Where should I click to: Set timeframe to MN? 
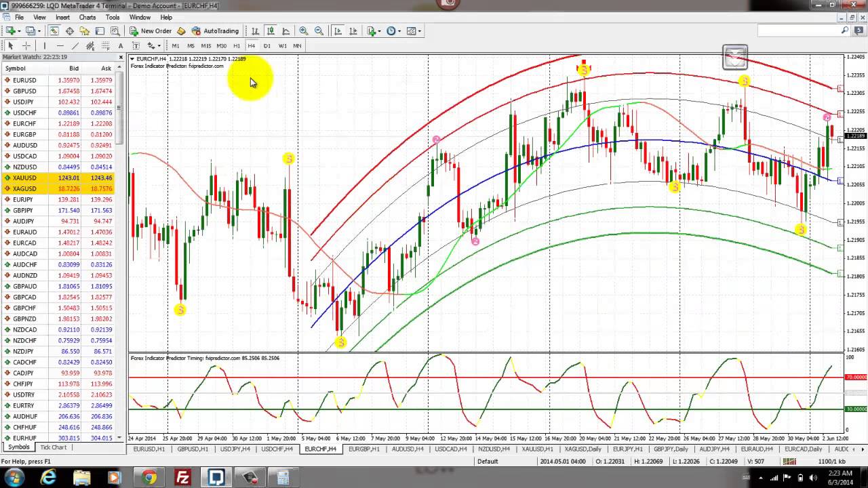[297, 45]
